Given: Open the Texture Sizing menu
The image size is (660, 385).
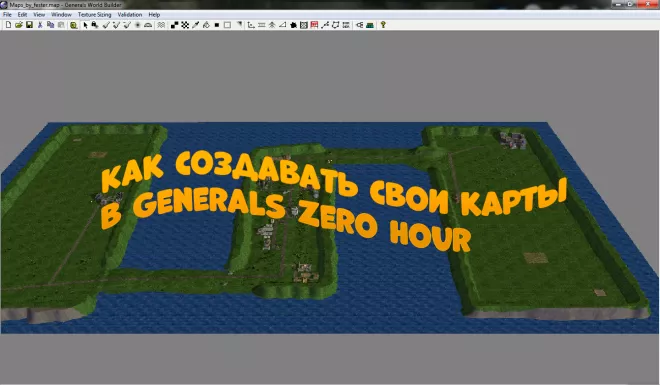Looking at the screenshot, I should [x=95, y=14].
